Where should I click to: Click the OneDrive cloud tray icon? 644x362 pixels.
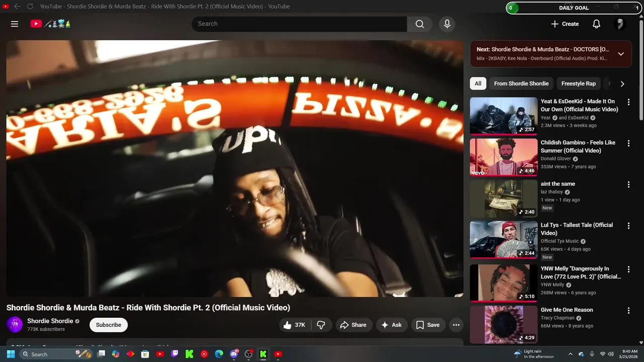pyautogui.click(x=581, y=354)
